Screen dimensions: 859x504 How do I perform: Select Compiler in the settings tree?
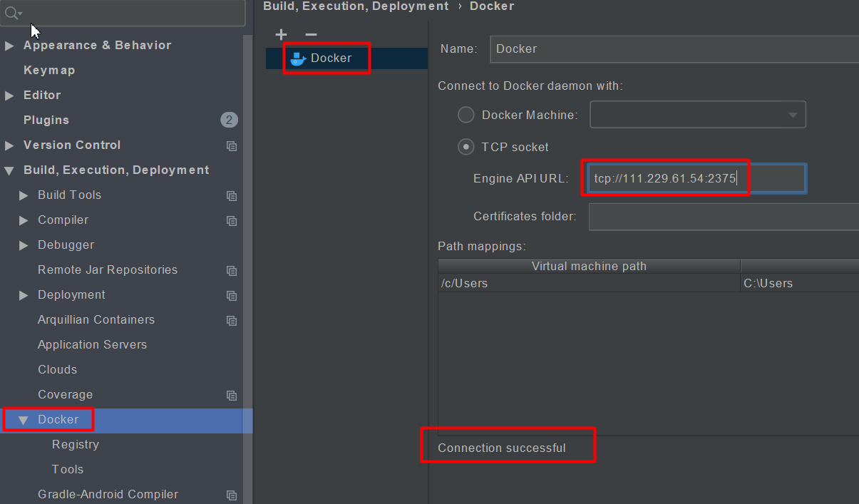(x=63, y=220)
